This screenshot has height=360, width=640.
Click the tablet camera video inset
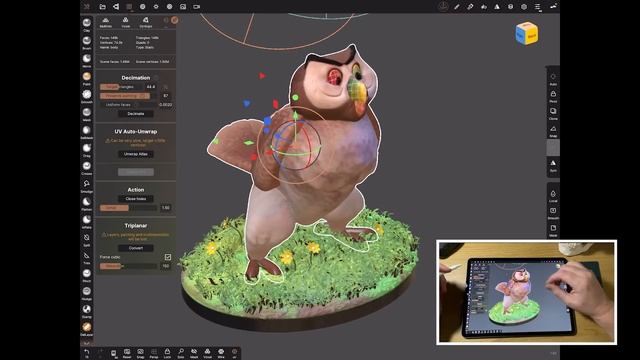(527, 292)
